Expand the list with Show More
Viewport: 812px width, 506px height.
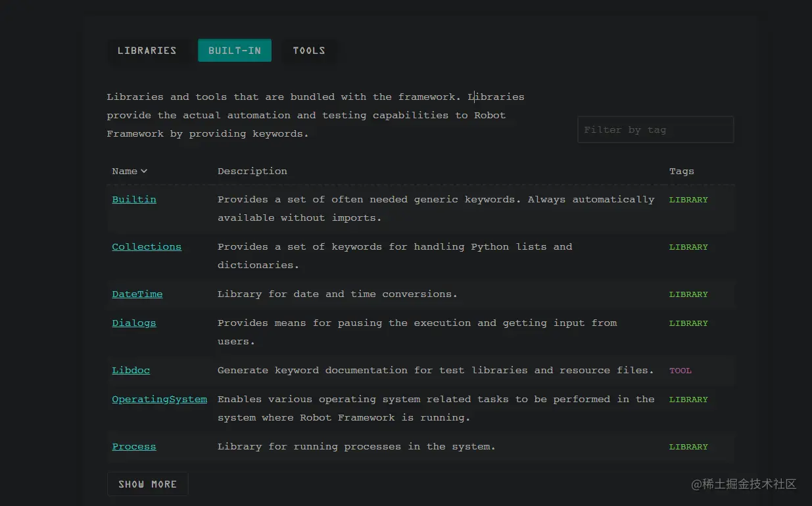pos(147,484)
